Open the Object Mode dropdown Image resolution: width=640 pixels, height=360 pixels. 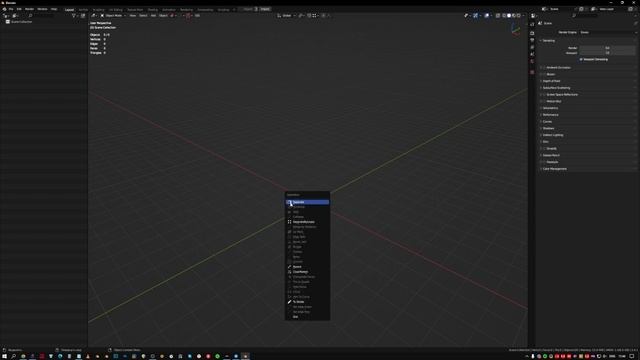(x=113, y=16)
